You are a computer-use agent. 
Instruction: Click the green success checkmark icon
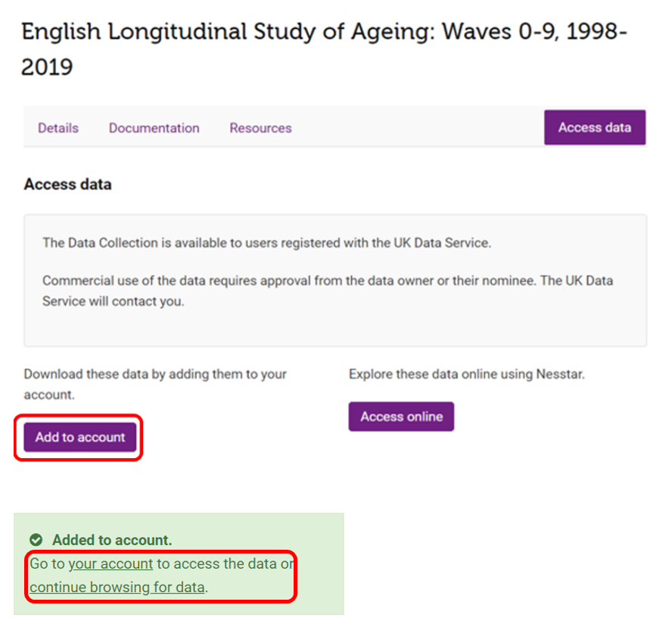(36, 539)
